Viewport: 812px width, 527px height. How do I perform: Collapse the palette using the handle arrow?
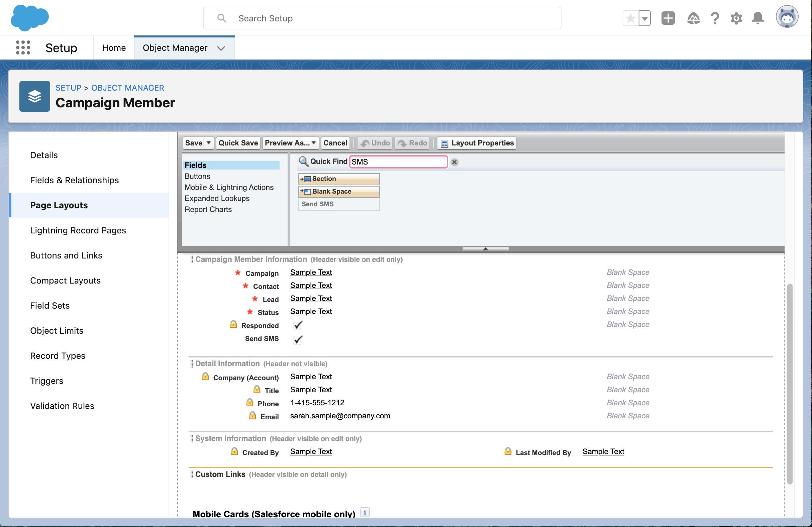point(486,249)
